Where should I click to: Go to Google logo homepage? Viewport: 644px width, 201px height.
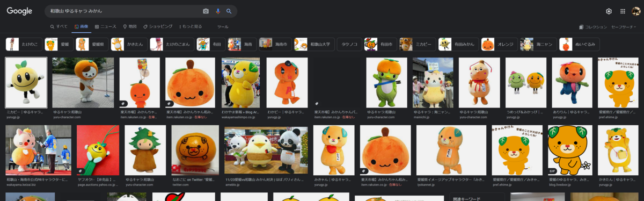(19, 11)
